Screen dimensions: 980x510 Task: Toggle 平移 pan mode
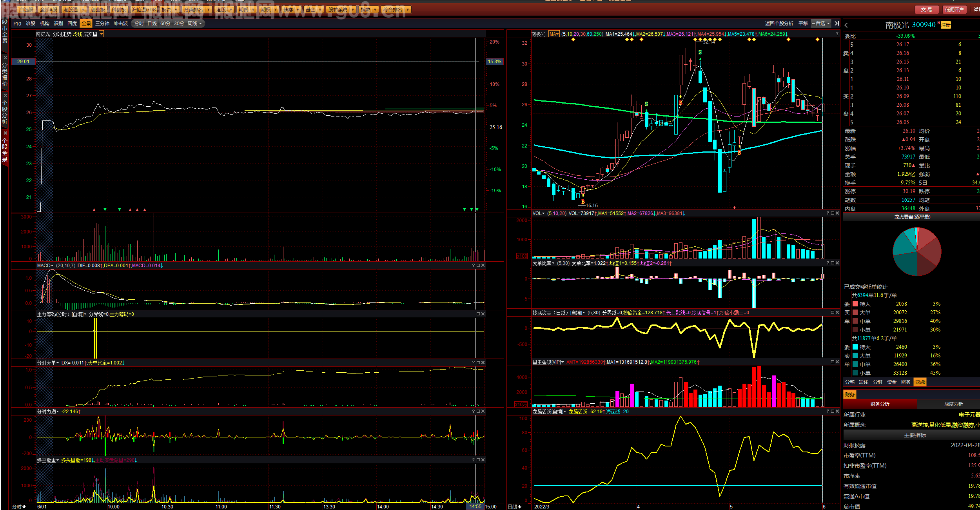[803, 24]
